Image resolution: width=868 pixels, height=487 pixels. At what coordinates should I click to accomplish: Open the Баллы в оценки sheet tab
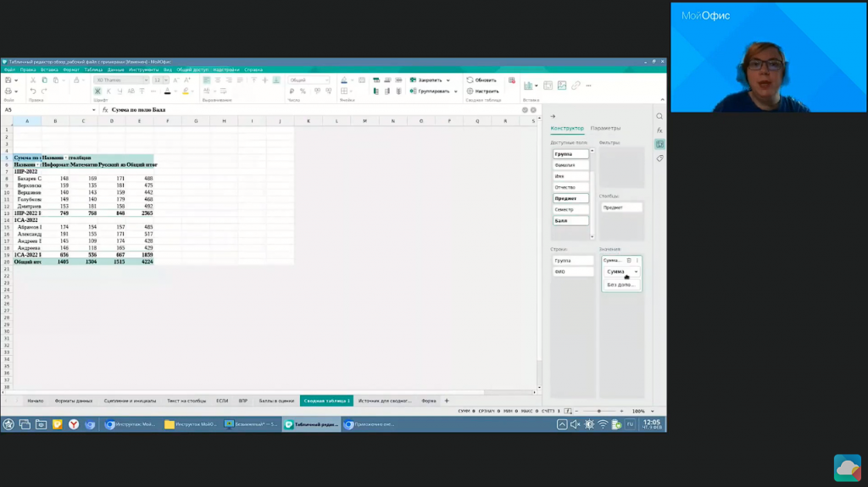[276, 401]
